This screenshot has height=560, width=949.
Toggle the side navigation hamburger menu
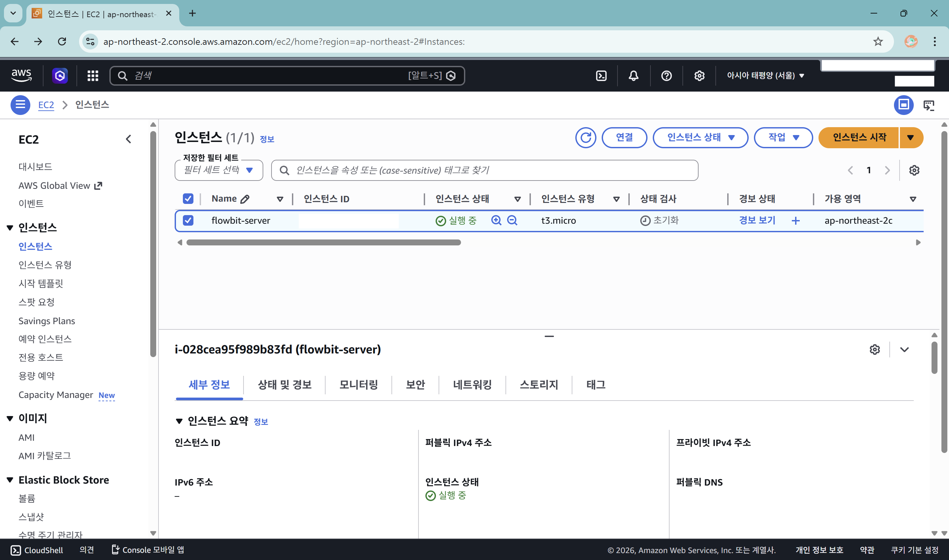coord(20,104)
